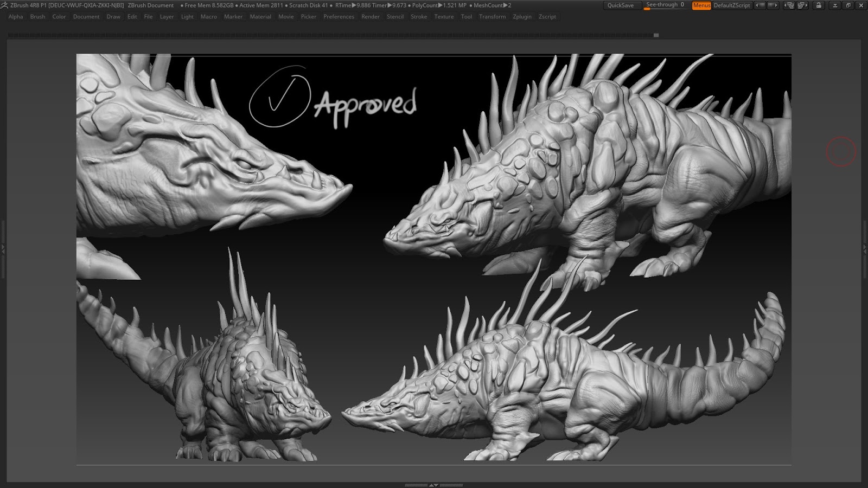Open the Zplugin menu
The width and height of the screenshot is (868, 488).
tap(522, 17)
